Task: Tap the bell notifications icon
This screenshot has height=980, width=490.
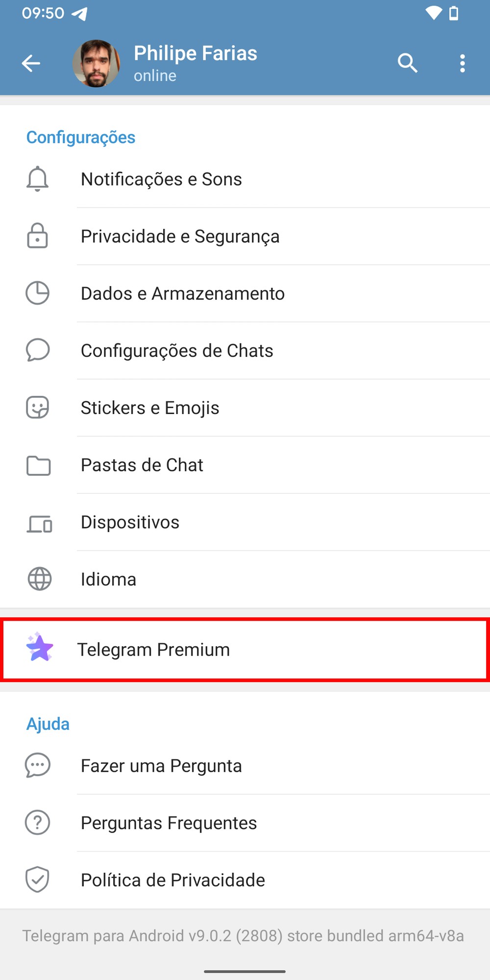Action: tap(37, 179)
